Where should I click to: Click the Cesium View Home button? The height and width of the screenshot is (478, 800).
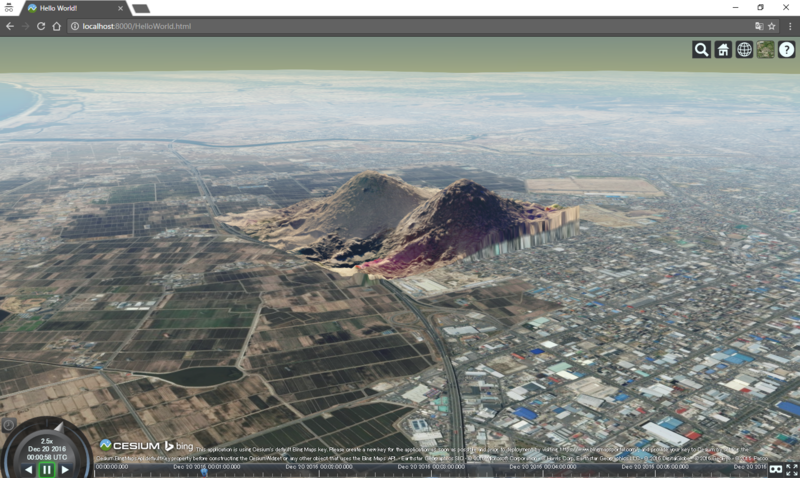(x=723, y=49)
